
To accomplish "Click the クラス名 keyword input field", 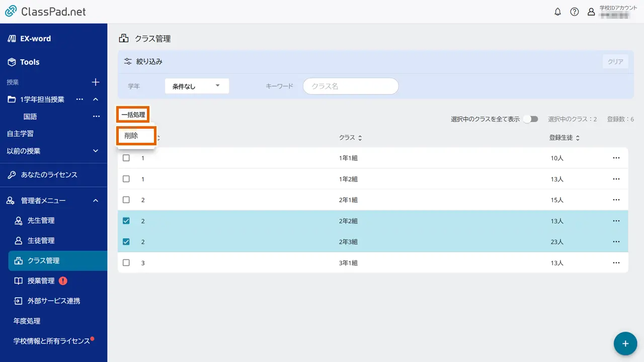I will tap(351, 86).
